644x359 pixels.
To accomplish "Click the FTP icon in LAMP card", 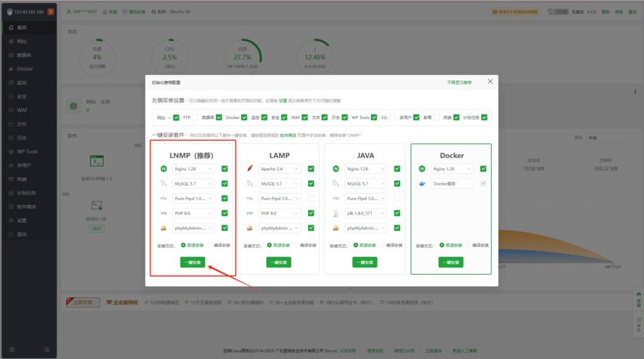I will click(250, 199).
